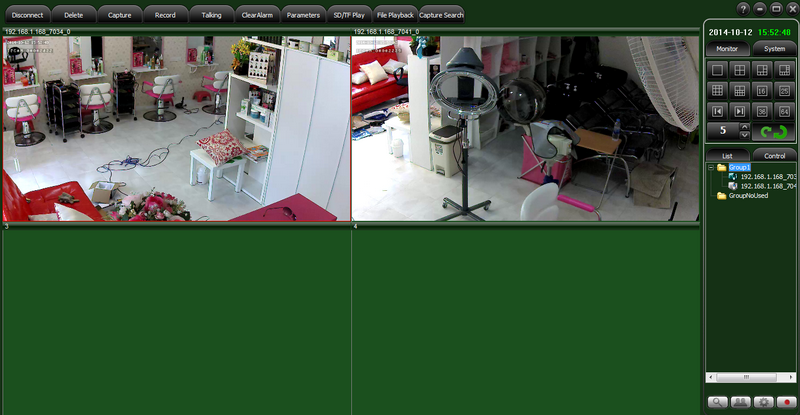
Task: Select empty video pane 3
Action: (x=177, y=322)
